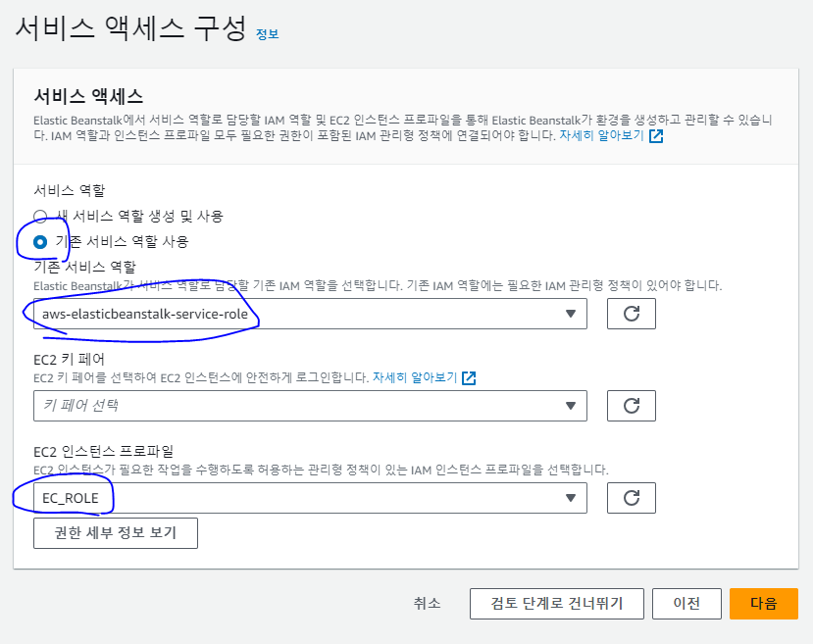This screenshot has width=813, height=644.
Task: Click 권한 세부 정보 보기 button
Action: click(x=116, y=533)
